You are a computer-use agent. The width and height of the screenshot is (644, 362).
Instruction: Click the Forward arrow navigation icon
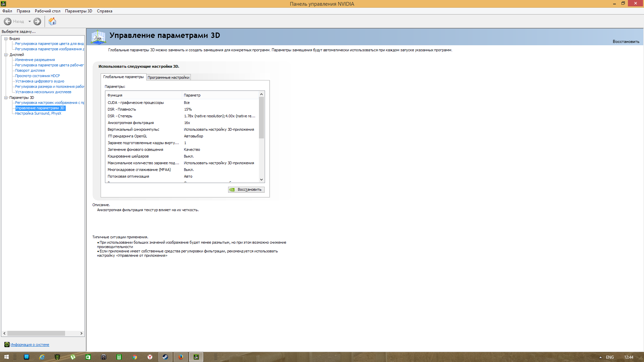(x=37, y=21)
